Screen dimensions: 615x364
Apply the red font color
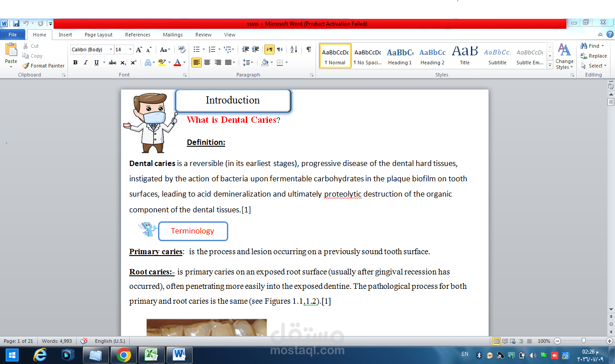tap(178, 63)
